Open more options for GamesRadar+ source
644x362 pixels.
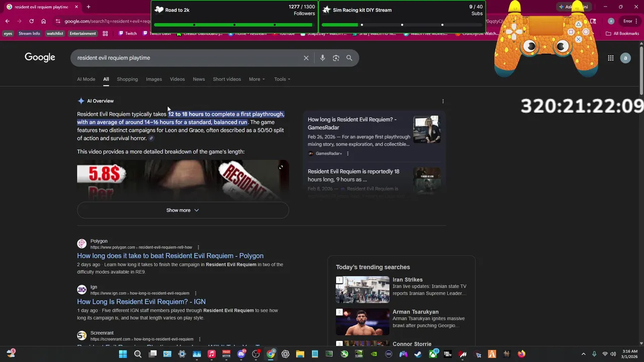pos(348,153)
